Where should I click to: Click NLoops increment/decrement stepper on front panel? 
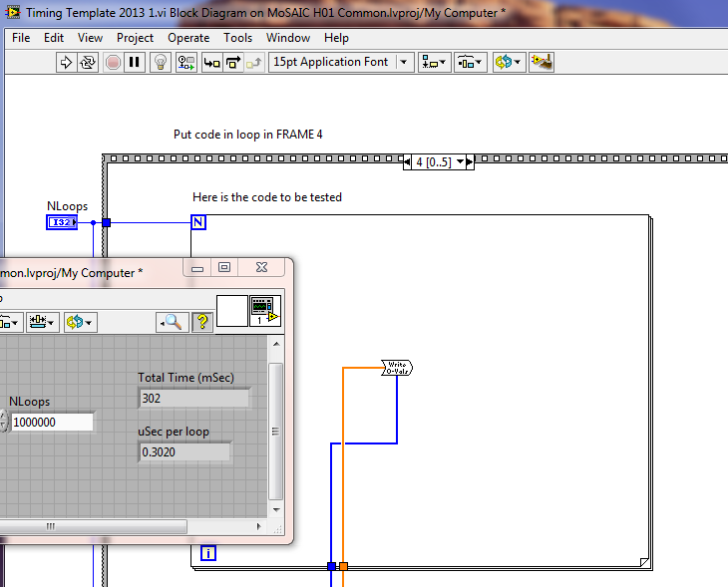pyautogui.click(x=4, y=422)
